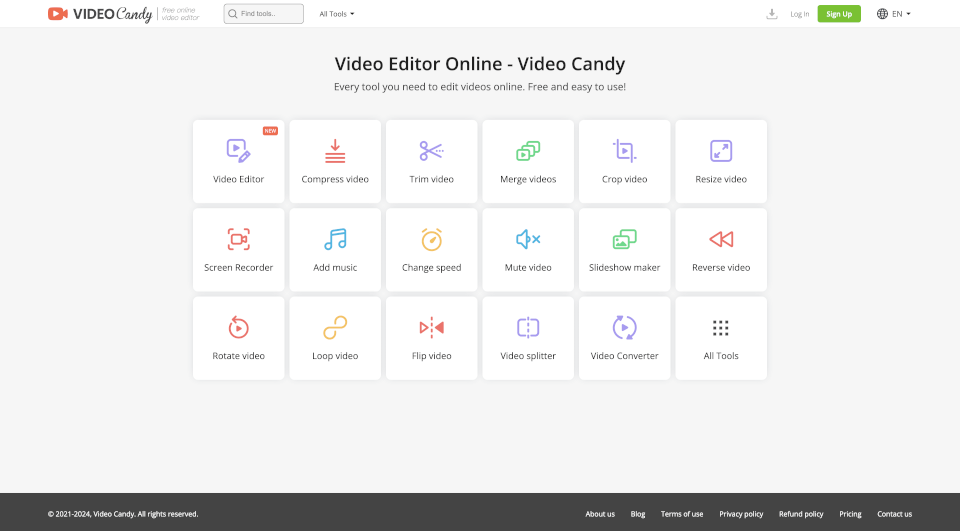The height and width of the screenshot is (531, 960).
Task: Click the 'Change speed' card label
Action: point(431,268)
